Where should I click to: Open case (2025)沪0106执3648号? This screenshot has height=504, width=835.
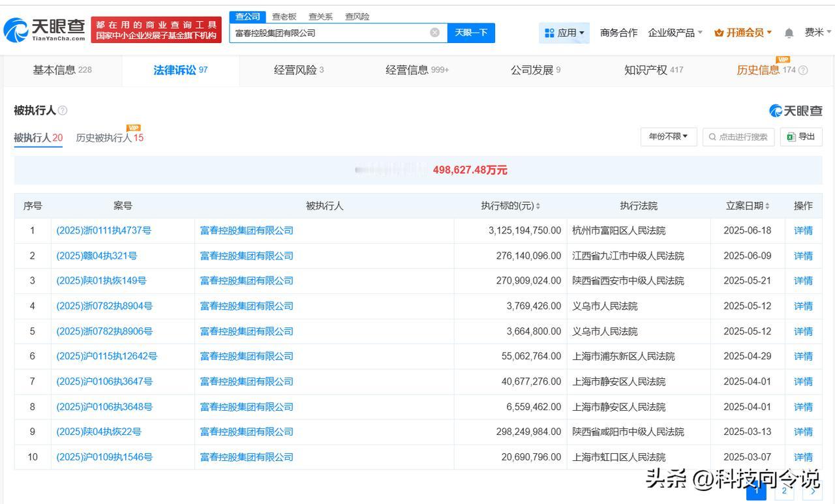tap(104, 407)
